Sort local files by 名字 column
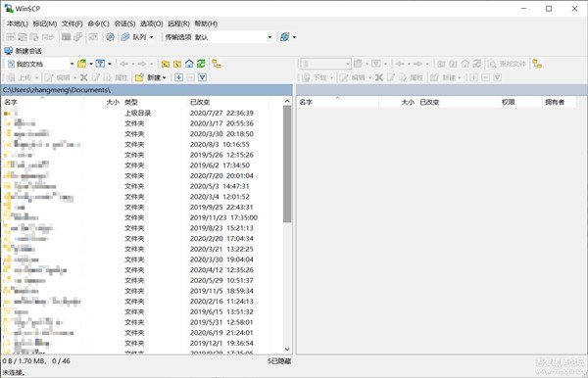Image resolution: width=588 pixels, height=378 pixels. 42,102
